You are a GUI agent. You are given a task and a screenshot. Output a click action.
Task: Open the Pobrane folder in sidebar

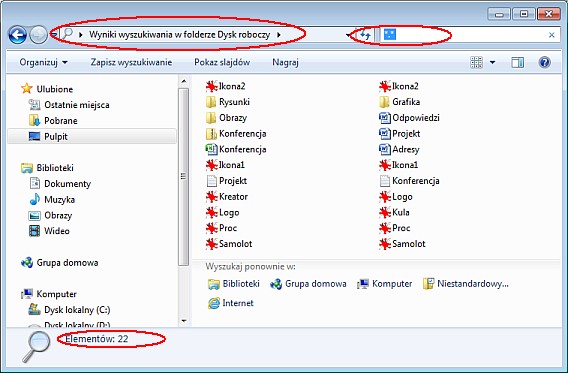click(x=53, y=121)
